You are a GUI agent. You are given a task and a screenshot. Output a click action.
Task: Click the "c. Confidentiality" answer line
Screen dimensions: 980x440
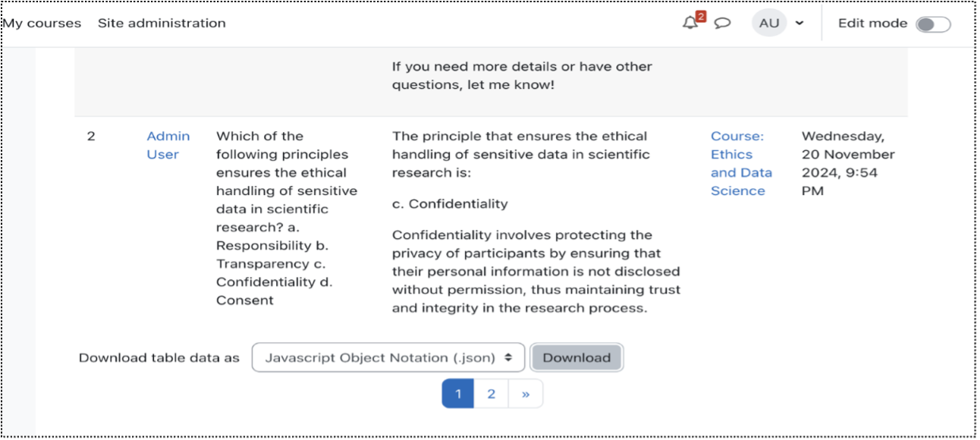tap(450, 204)
